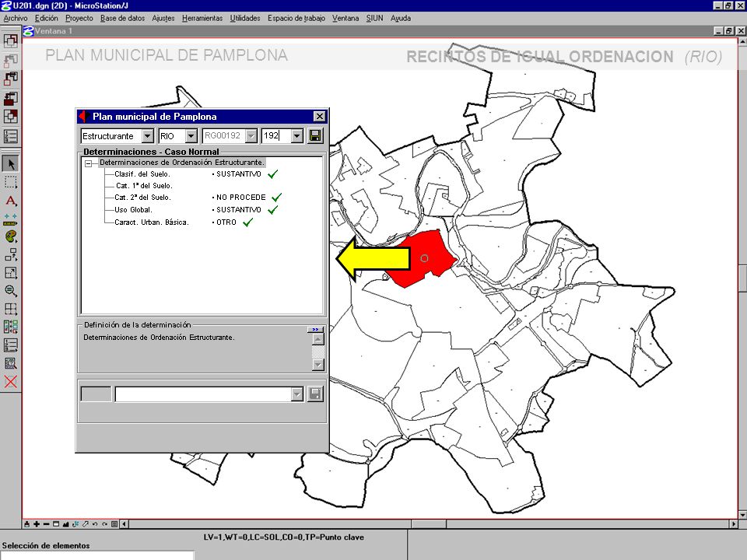Click the View Previous undo arrow
The height and width of the screenshot is (560, 747).
click(x=95, y=523)
